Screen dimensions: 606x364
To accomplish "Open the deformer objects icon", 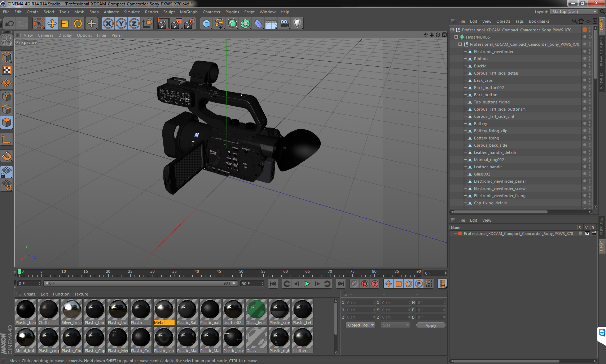I will coord(258,24).
